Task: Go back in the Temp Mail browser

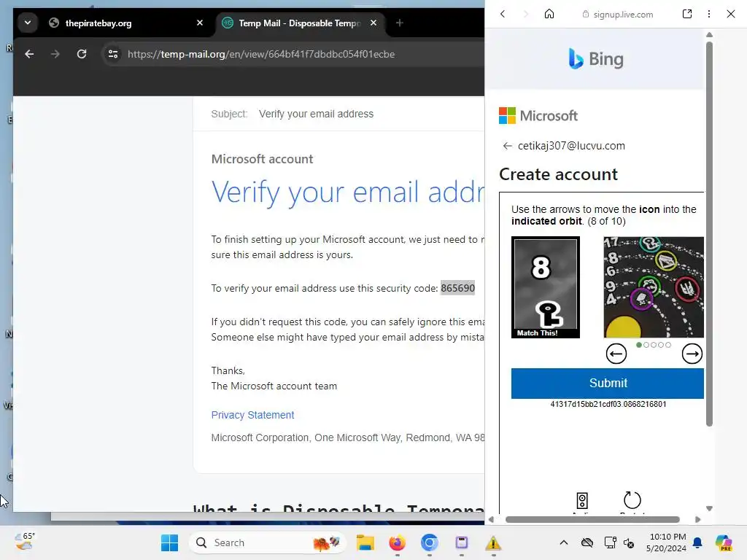Action: click(29, 54)
